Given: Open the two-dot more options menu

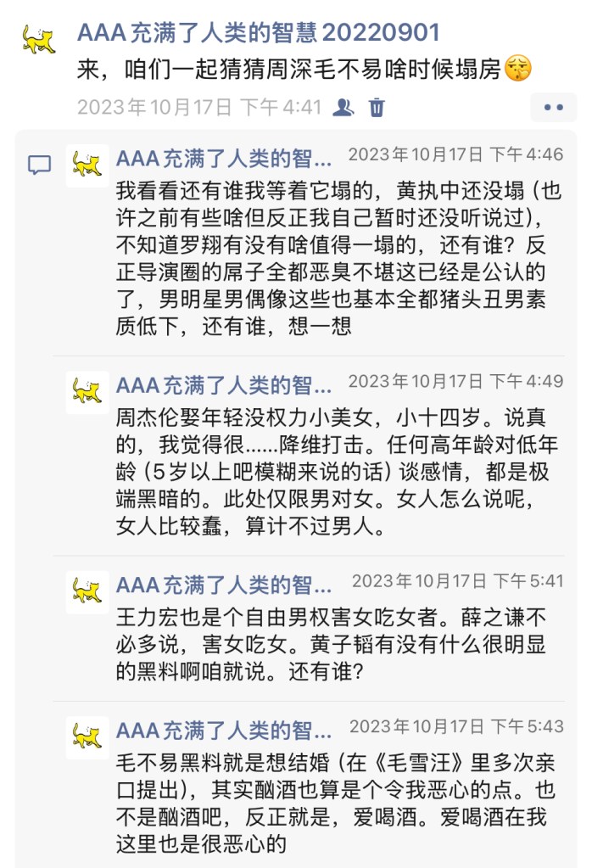Looking at the screenshot, I should (553, 108).
